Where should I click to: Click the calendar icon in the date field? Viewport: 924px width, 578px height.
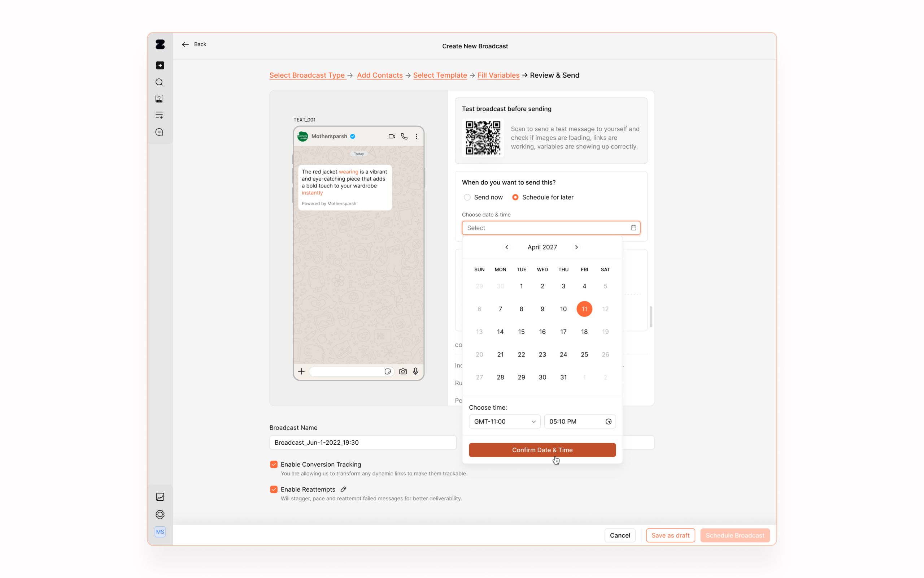pos(633,228)
